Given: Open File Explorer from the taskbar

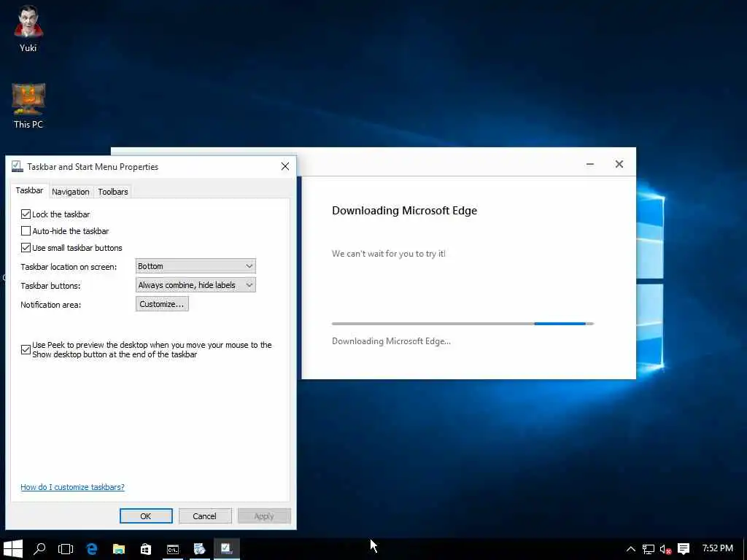Looking at the screenshot, I should point(119,549).
